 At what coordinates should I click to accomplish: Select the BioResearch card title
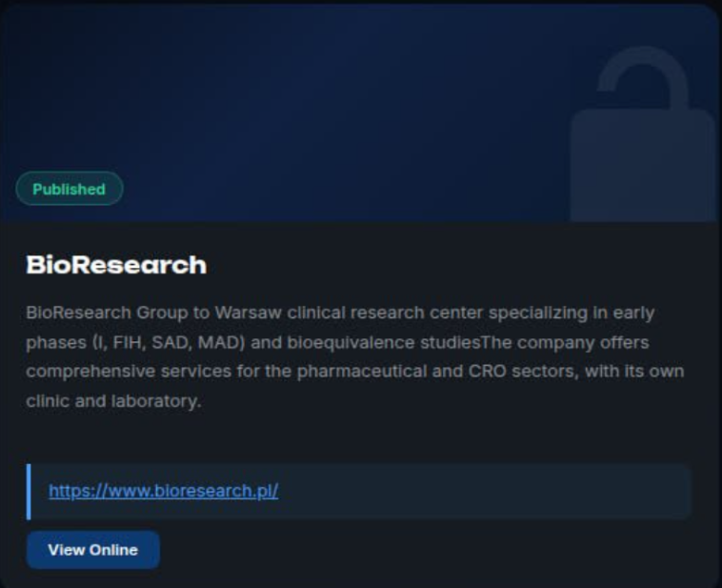pyautogui.click(x=116, y=265)
